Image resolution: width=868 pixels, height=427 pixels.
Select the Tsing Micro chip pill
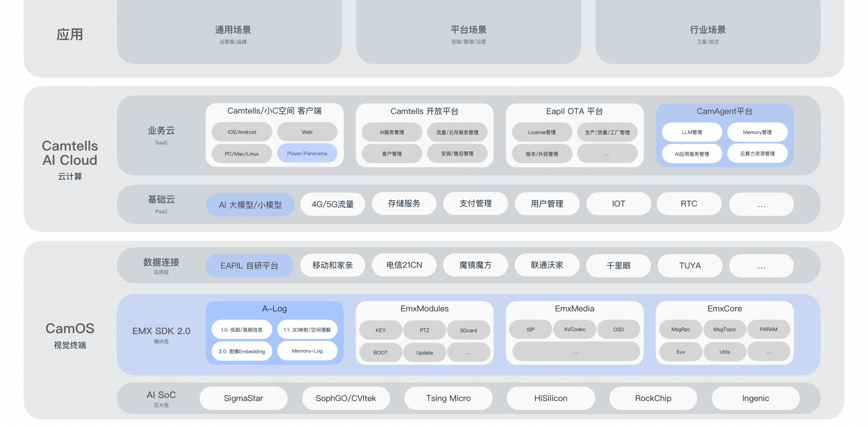(448, 398)
